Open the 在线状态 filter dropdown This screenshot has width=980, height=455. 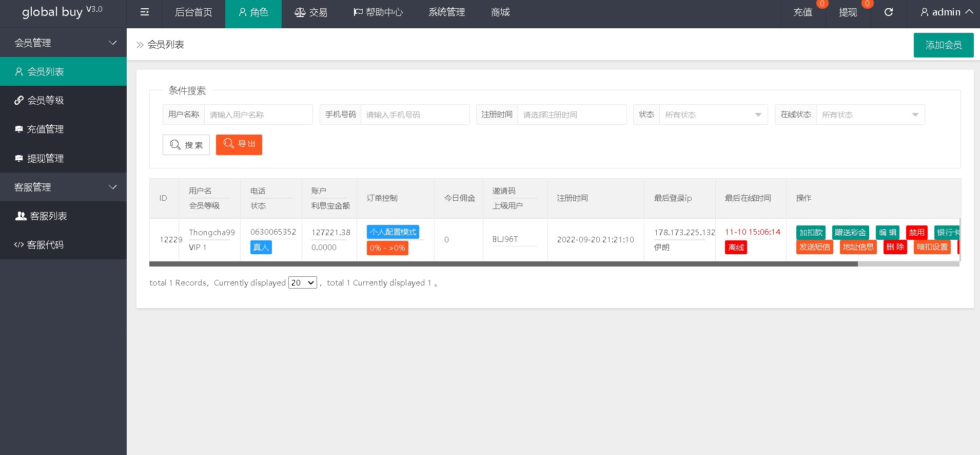click(x=870, y=115)
